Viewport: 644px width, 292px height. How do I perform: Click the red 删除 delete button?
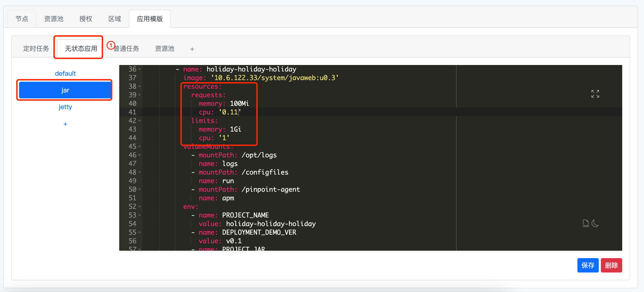point(611,265)
